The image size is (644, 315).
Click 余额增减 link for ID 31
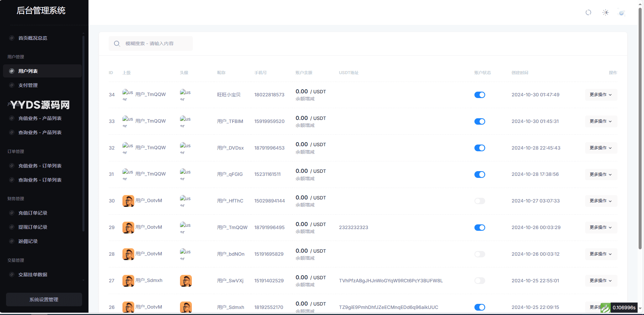pos(305,179)
